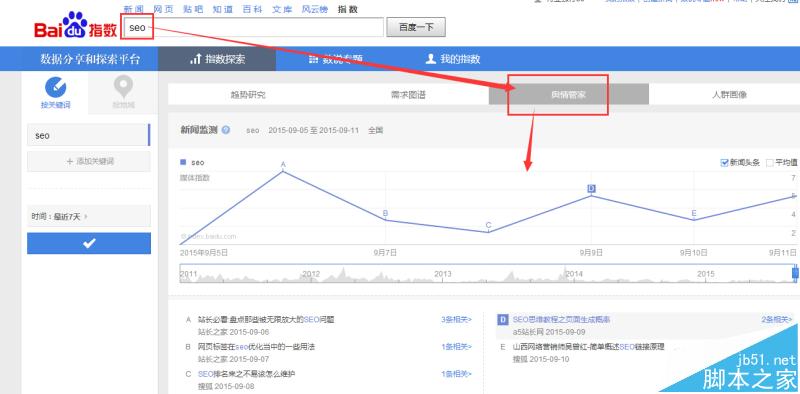
Task: Select the 按关键词 compass icon
Action: (x=56, y=87)
